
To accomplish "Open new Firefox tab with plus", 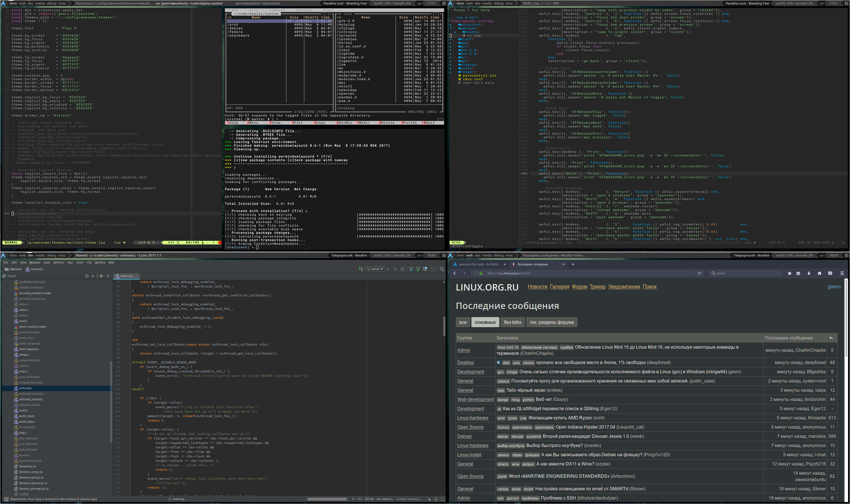I will pos(573,264).
